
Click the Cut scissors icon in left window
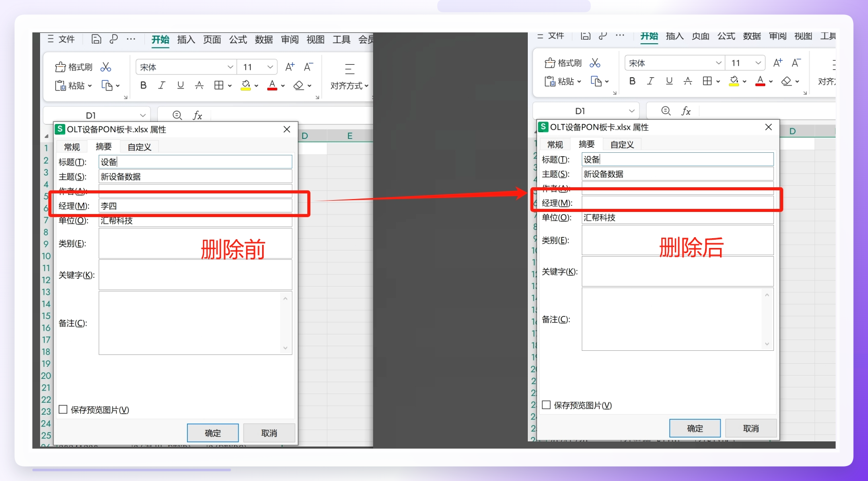click(x=106, y=67)
